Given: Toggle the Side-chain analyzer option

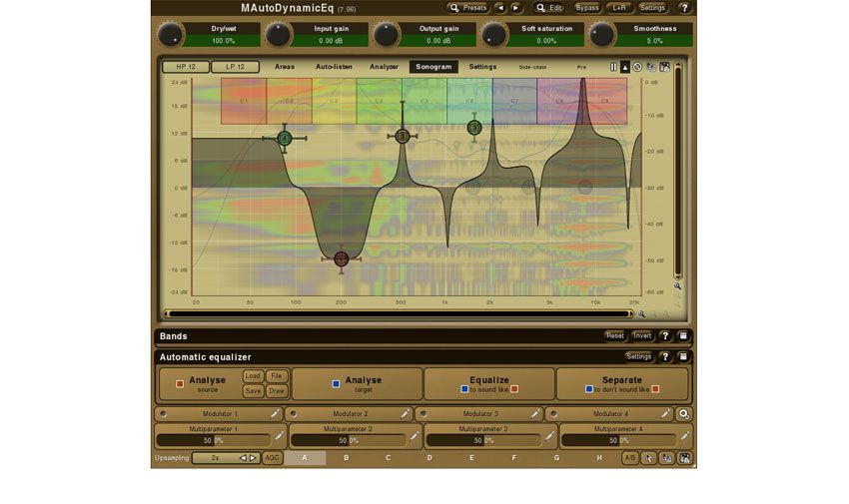Looking at the screenshot, I should click(x=532, y=67).
